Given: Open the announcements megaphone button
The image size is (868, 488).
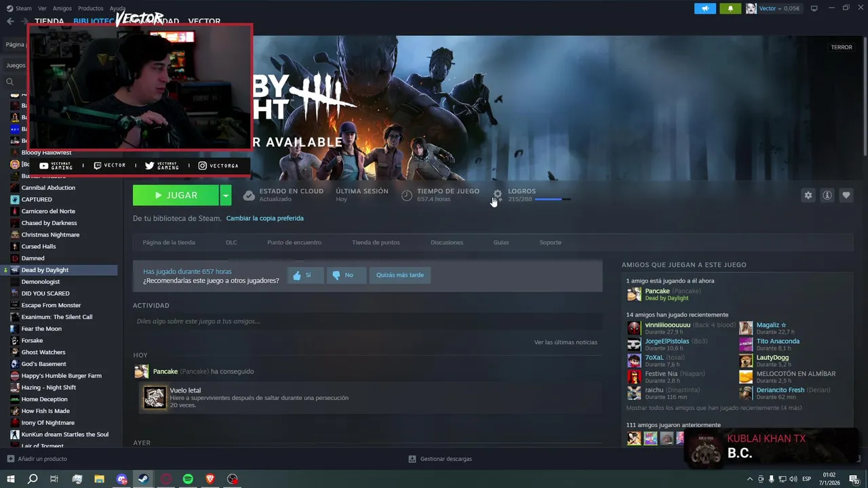Looking at the screenshot, I should pyautogui.click(x=705, y=8).
